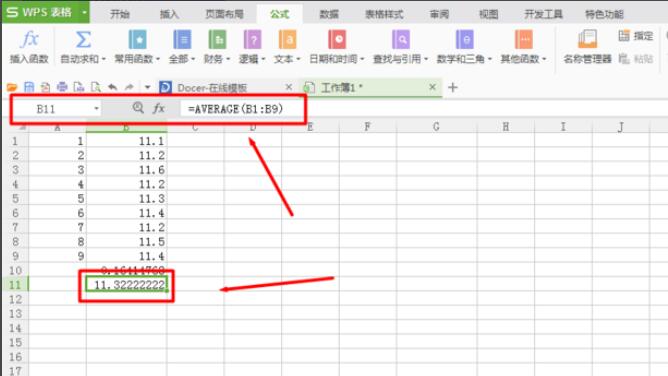The height and width of the screenshot is (376, 668).
Task: Add a new document tab with plus
Action: click(453, 87)
